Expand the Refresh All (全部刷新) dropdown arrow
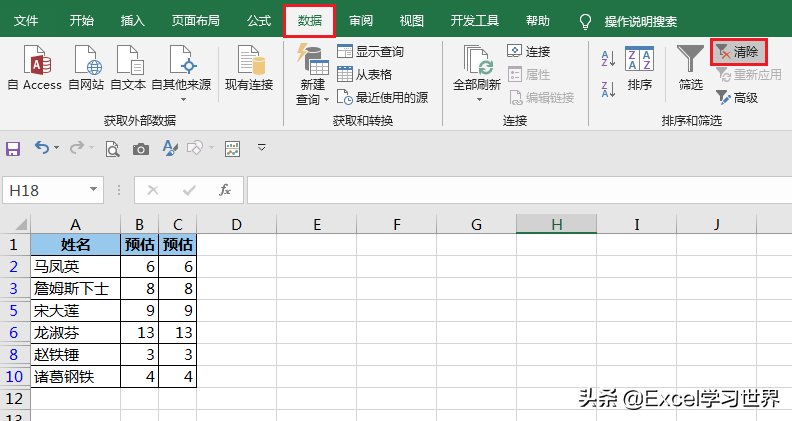The height and width of the screenshot is (421, 792). [479, 100]
